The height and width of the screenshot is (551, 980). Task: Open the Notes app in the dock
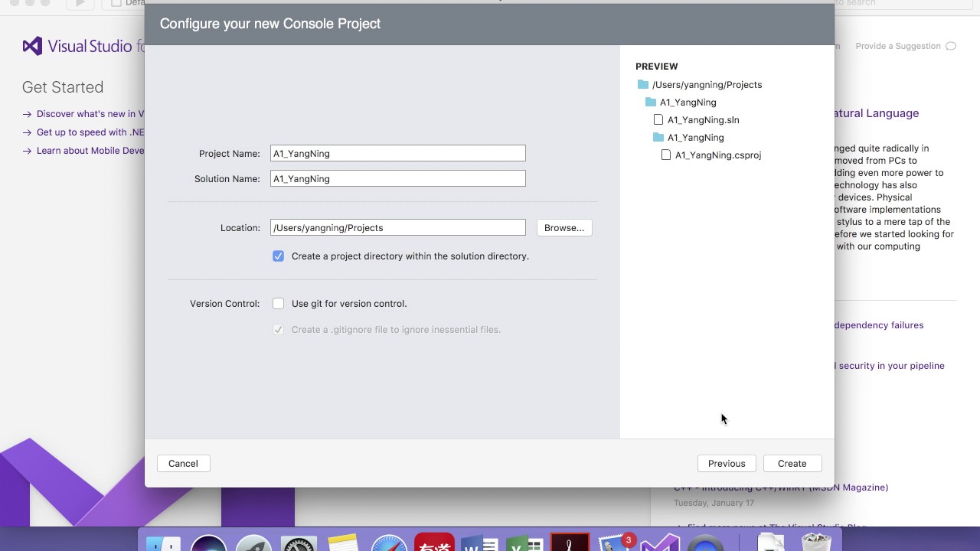tap(343, 542)
